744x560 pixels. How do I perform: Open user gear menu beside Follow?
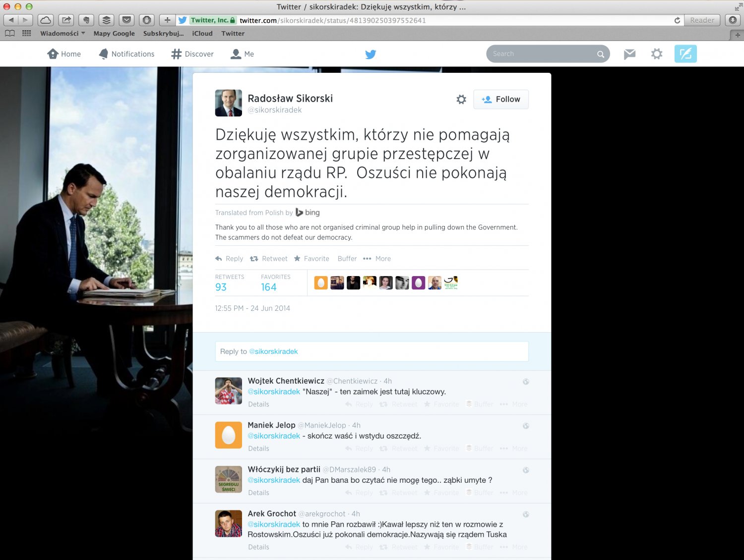(x=461, y=99)
